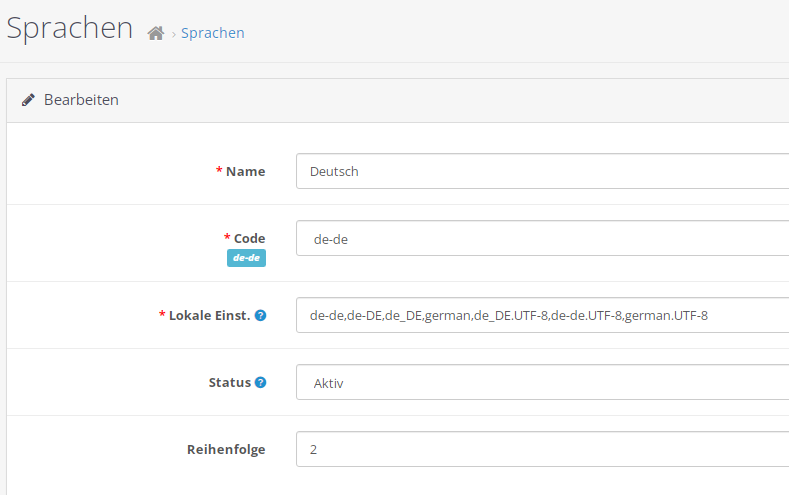Viewport: 789px width, 495px height.
Task: Select the Lokale Einst. text field
Action: 542,315
